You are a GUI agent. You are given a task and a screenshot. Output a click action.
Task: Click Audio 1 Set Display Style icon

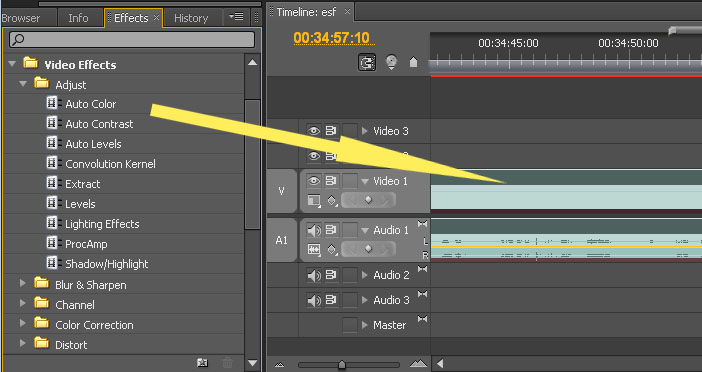[x=314, y=249]
